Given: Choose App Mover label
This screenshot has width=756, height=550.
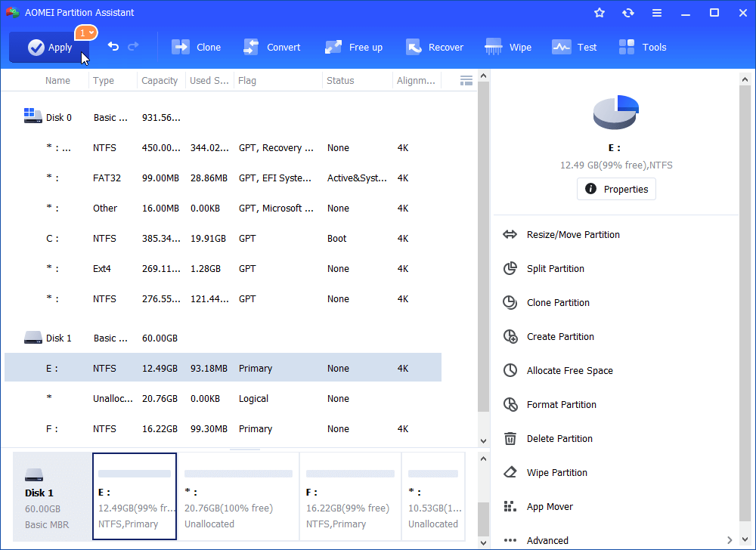Looking at the screenshot, I should (550, 507).
